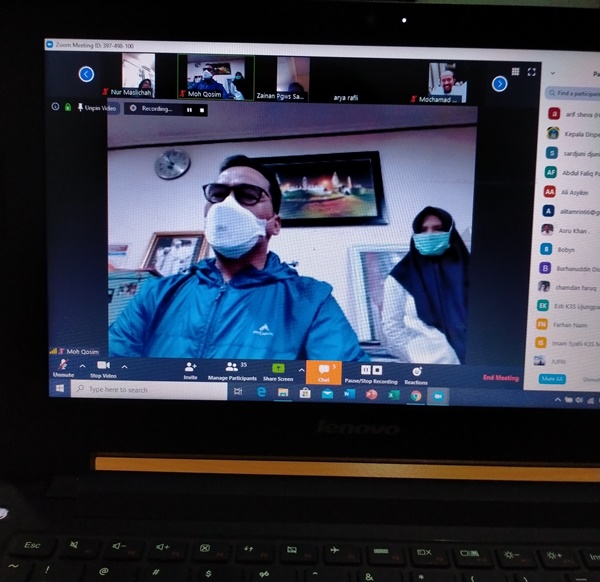The height and width of the screenshot is (582, 600).
Task: Open the Reactions menu
Action: pyautogui.click(x=416, y=372)
